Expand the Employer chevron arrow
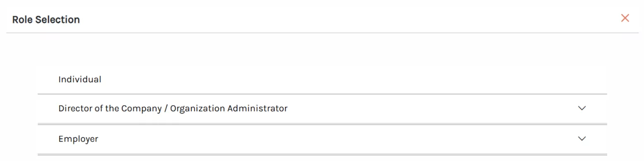644x161 pixels. pos(582,139)
